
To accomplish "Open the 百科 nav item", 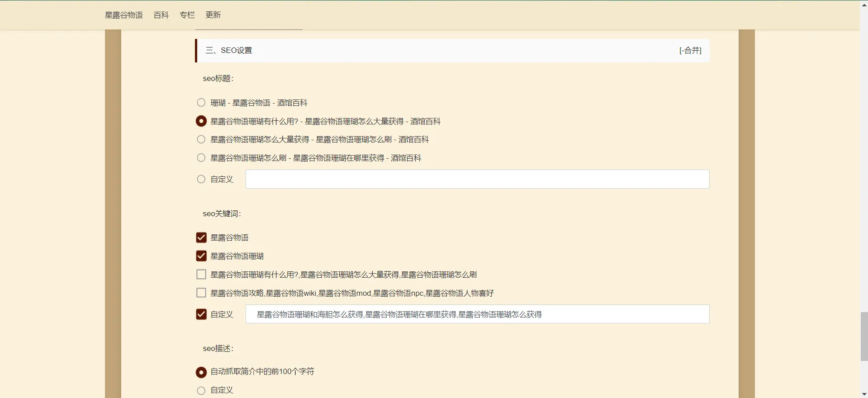I will pos(161,15).
